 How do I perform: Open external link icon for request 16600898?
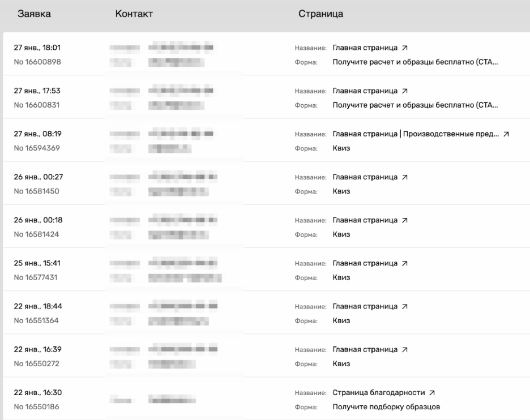pos(404,48)
